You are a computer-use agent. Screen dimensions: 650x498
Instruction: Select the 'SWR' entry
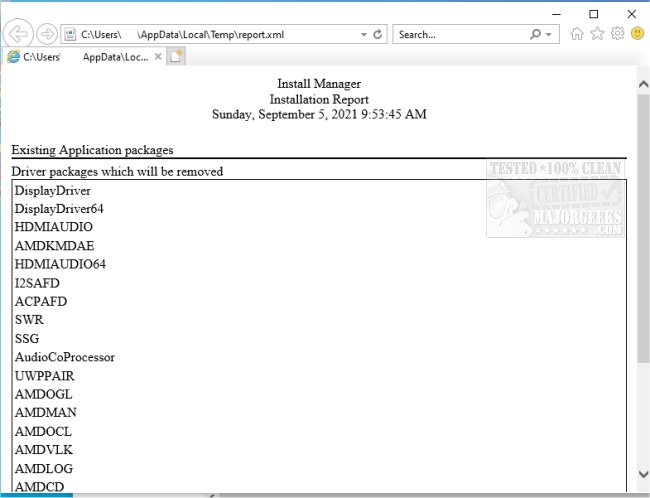point(29,320)
